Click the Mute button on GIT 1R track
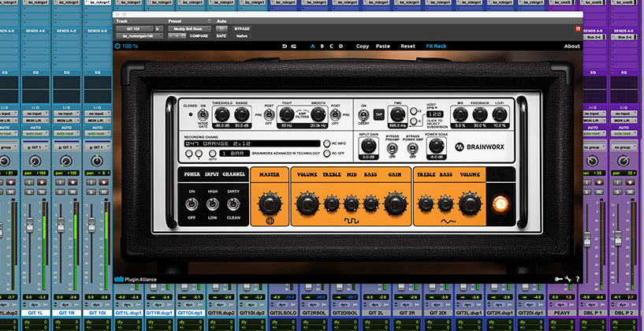 (73, 192)
